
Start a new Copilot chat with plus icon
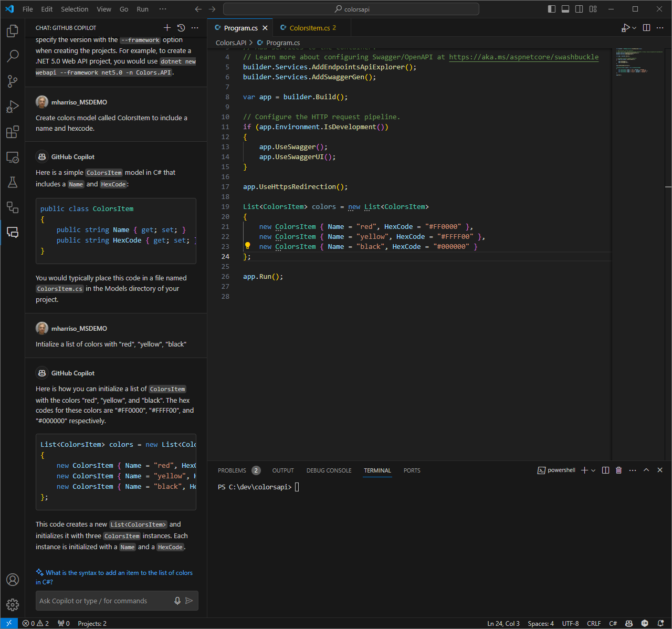point(167,28)
